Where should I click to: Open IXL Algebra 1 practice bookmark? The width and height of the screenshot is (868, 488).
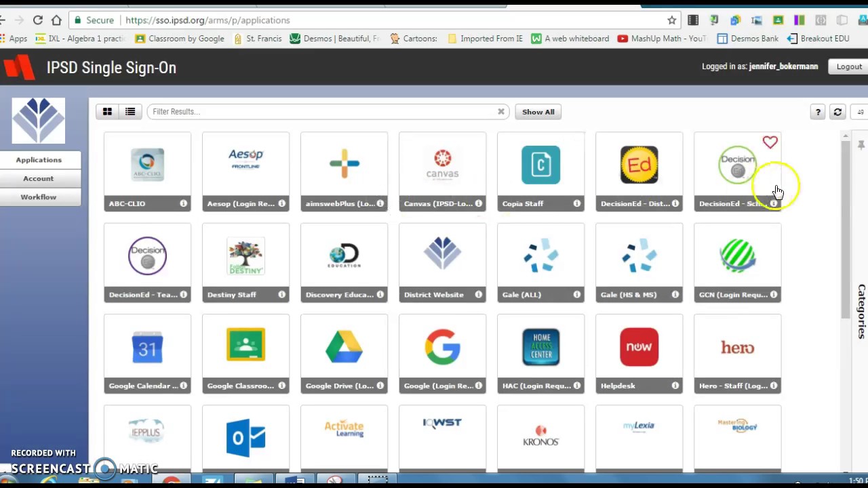coord(80,39)
